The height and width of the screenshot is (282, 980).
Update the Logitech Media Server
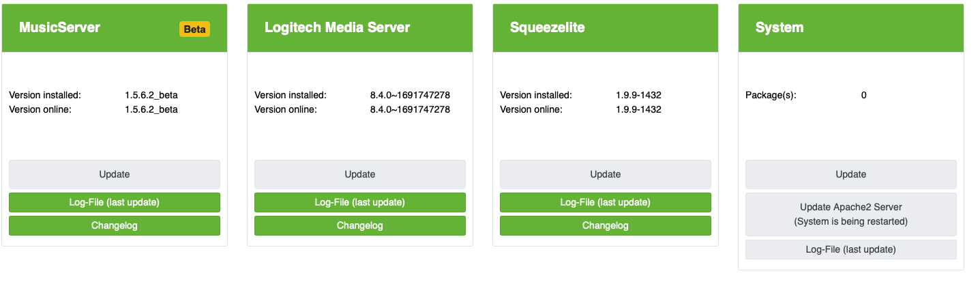pos(360,174)
